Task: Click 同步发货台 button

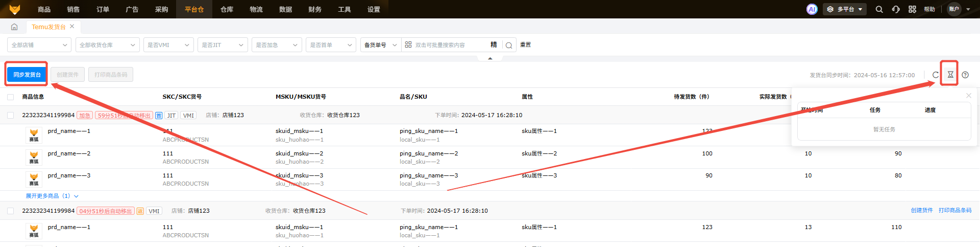Action: point(27,75)
